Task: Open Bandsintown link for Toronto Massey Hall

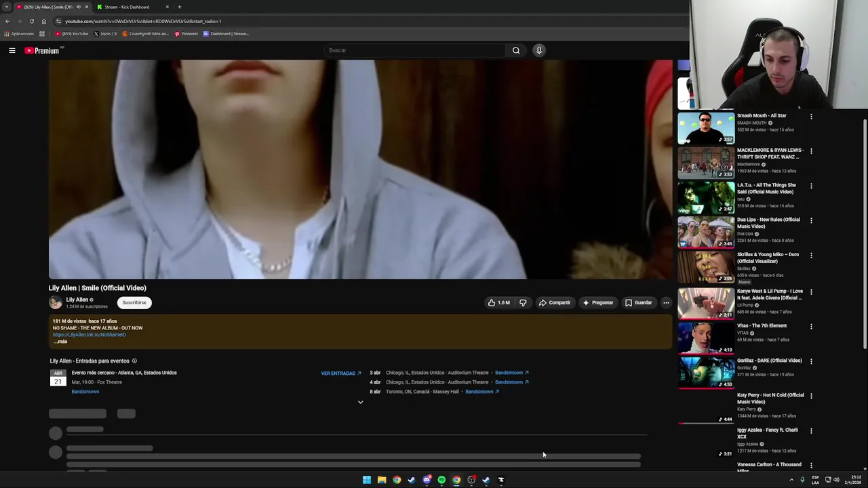Action: (x=482, y=392)
